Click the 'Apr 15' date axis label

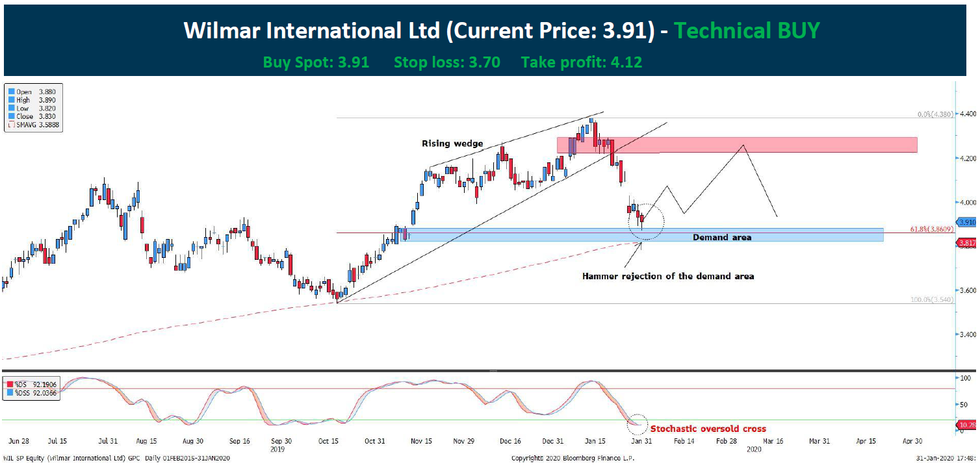(x=866, y=441)
